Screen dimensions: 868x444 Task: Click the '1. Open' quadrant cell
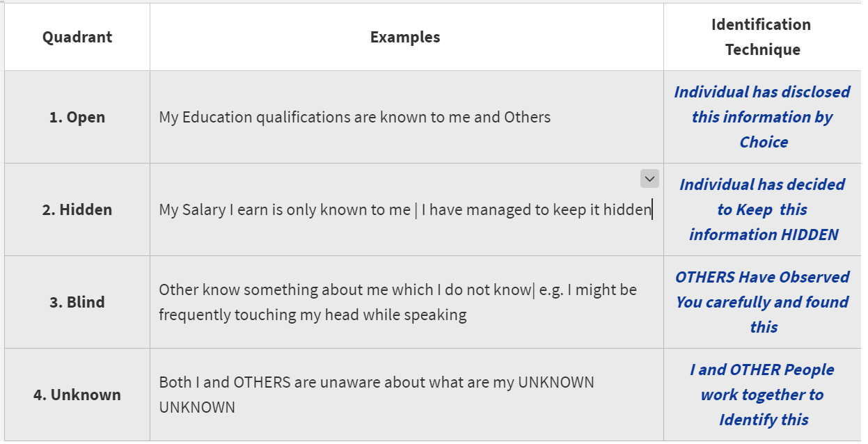[x=77, y=117]
